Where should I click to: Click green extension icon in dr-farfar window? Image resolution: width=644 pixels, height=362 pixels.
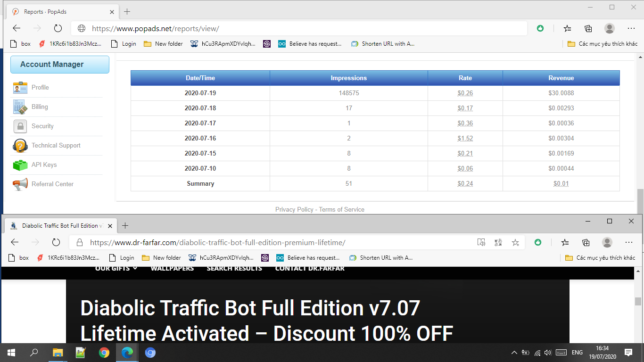click(538, 242)
